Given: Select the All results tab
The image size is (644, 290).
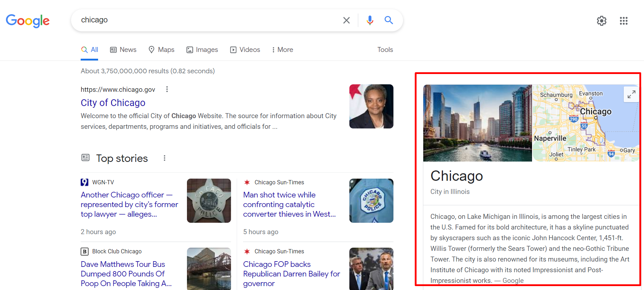Looking at the screenshot, I should pyautogui.click(x=90, y=50).
